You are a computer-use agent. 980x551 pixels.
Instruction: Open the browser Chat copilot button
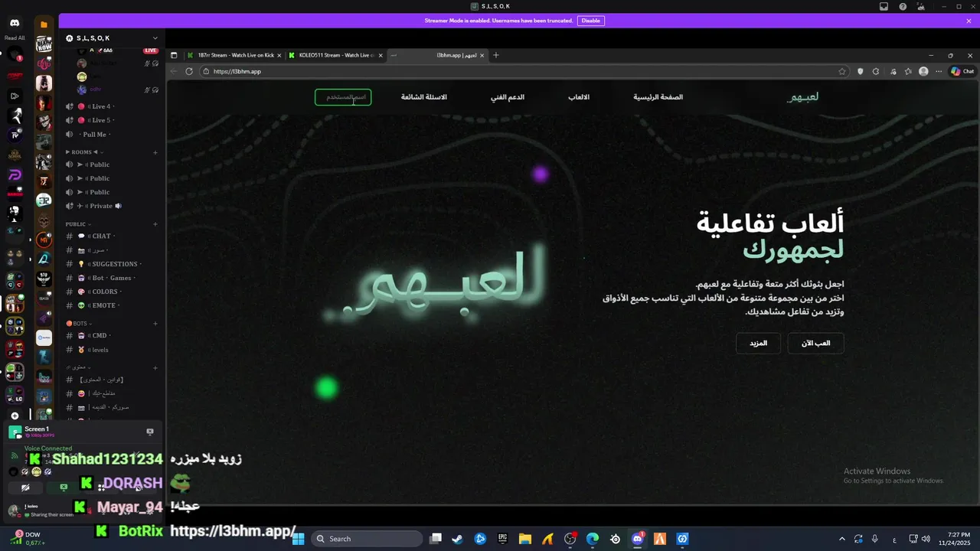tap(962, 71)
